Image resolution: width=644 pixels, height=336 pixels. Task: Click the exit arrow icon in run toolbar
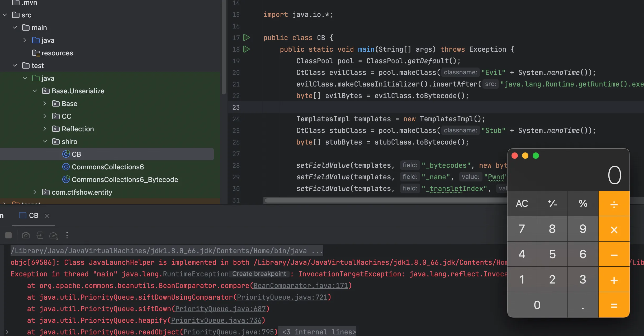(x=40, y=235)
